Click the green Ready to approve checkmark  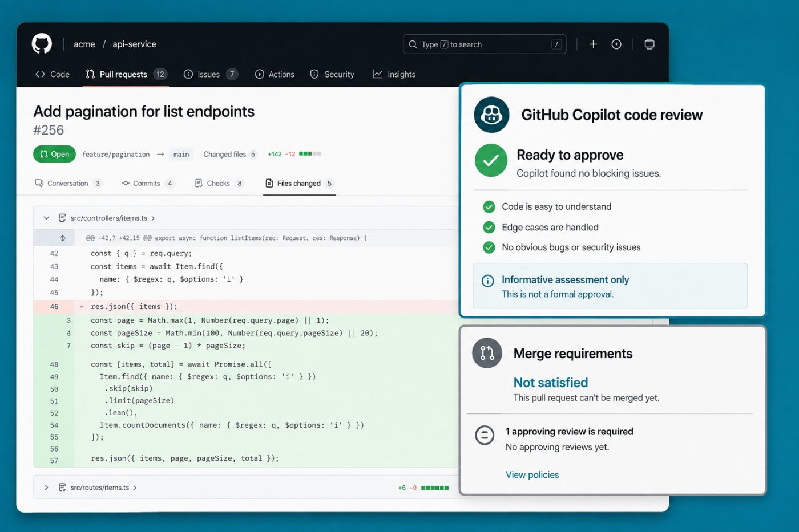tap(491, 161)
